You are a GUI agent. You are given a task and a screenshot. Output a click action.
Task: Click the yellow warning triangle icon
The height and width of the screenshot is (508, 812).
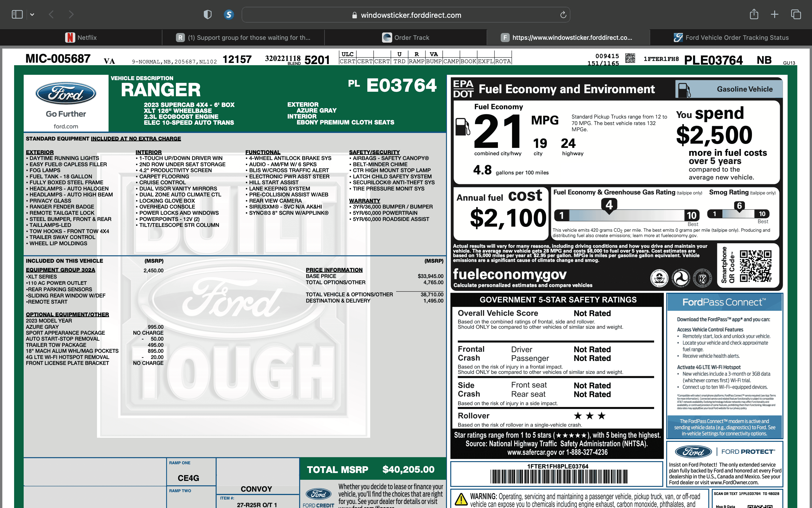pyautogui.click(x=461, y=499)
